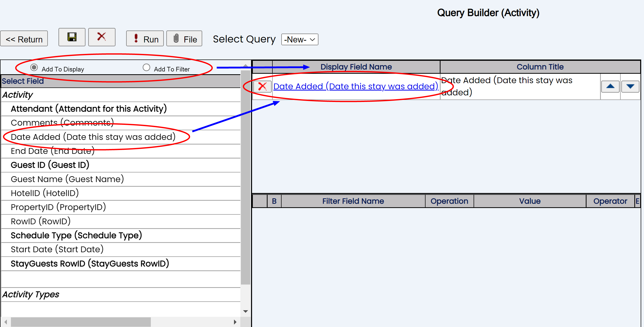Choose the Guest ID (Guest ID) field
The image size is (644, 327).
(x=121, y=165)
